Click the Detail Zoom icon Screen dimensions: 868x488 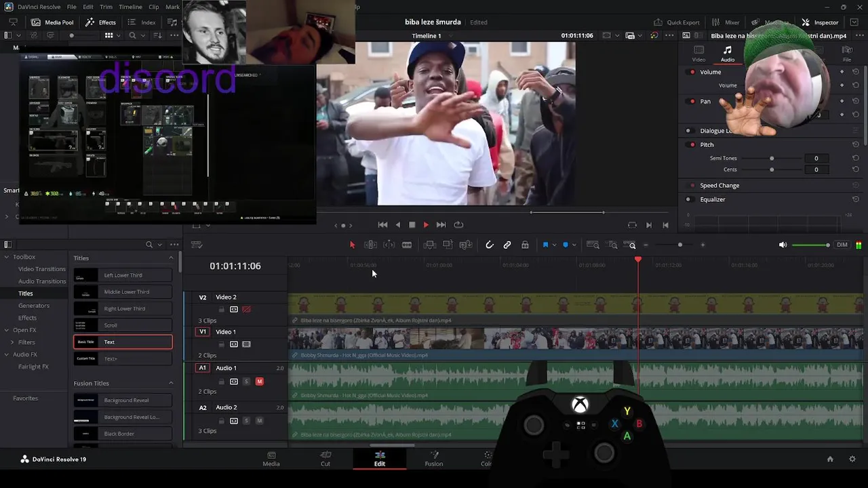coord(612,245)
